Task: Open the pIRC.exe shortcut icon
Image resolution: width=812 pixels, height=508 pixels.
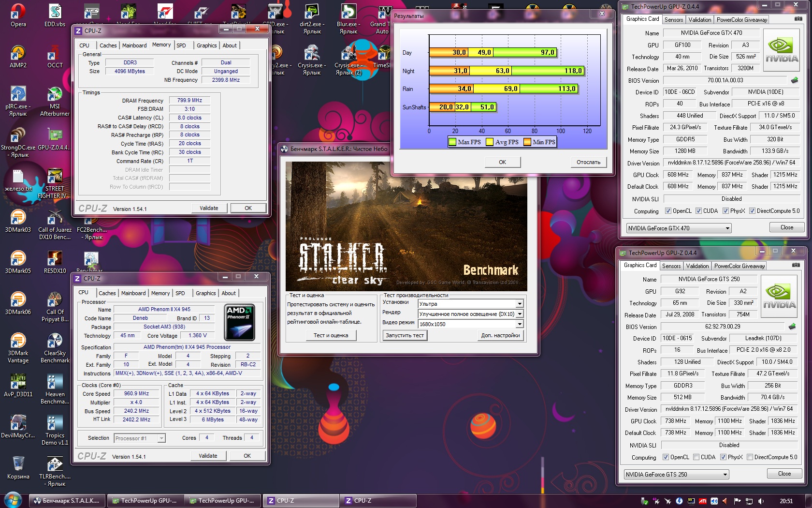Action: tap(18, 102)
